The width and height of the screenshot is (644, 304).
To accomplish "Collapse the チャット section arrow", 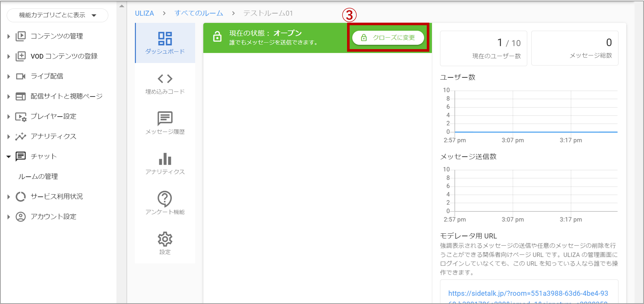I will [x=9, y=157].
